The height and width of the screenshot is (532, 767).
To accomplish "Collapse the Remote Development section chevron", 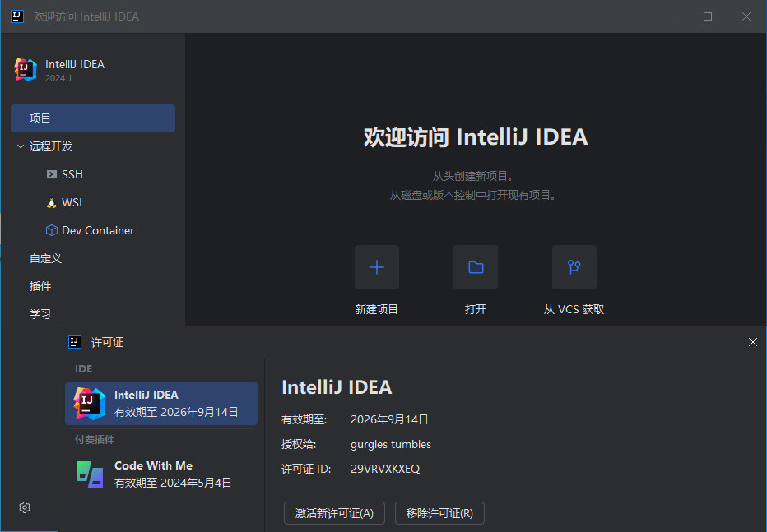I will [21, 146].
